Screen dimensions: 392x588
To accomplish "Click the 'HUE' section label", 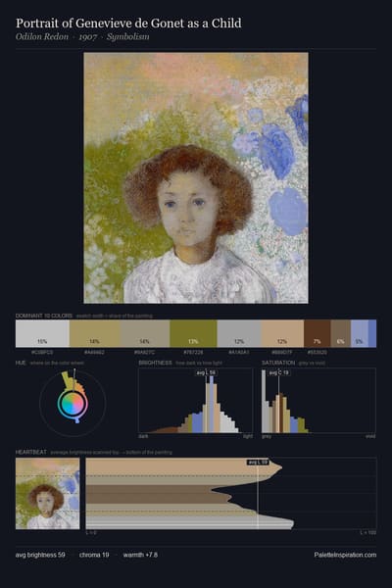I will click(21, 363).
